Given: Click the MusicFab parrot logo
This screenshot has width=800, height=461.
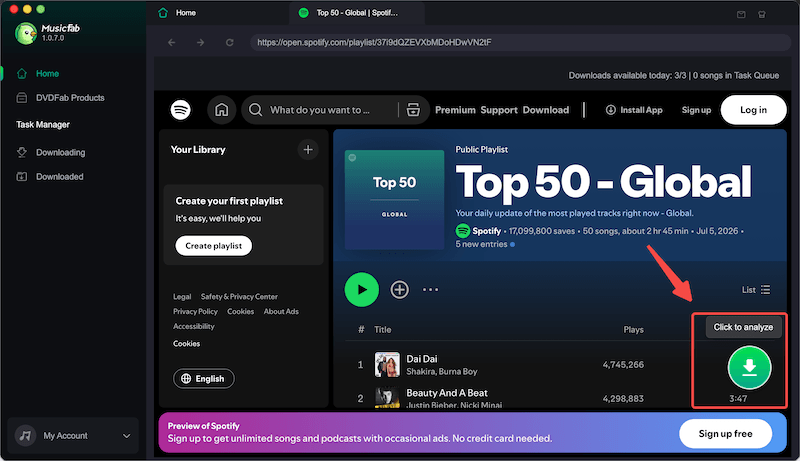Looking at the screenshot, I should 26,34.
